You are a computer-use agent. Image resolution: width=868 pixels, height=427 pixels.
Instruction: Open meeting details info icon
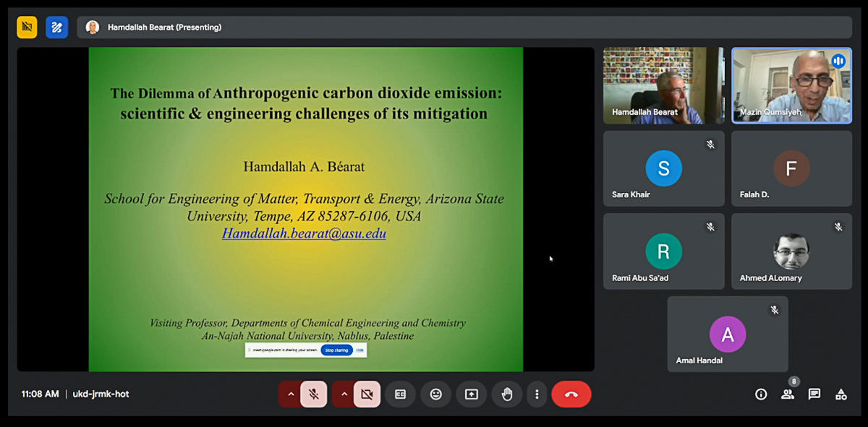point(761,394)
